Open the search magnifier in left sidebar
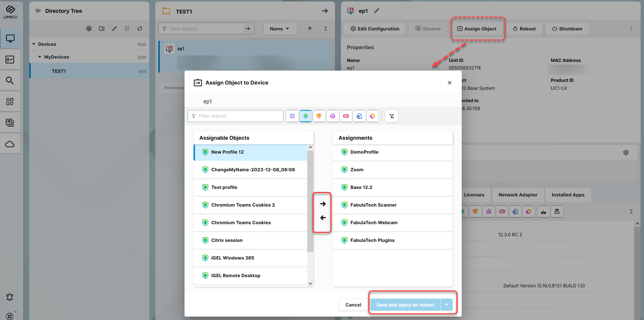 point(10,80)
